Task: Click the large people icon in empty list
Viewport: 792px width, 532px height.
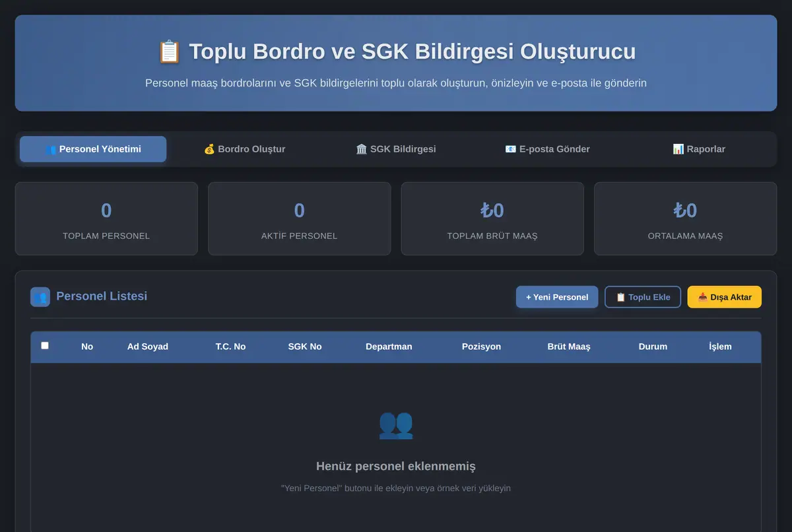Action: [396, 424]
